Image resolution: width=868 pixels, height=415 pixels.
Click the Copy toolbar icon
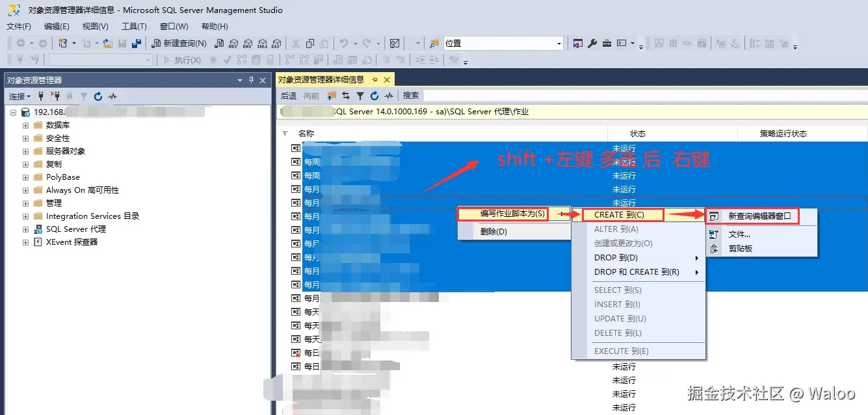click(x=310, y=43)
